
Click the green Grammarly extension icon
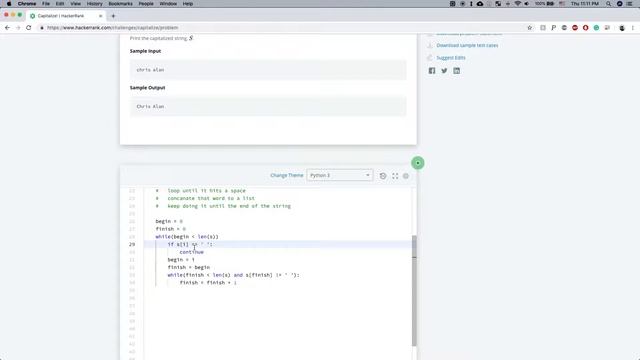(x=596, y=28)
